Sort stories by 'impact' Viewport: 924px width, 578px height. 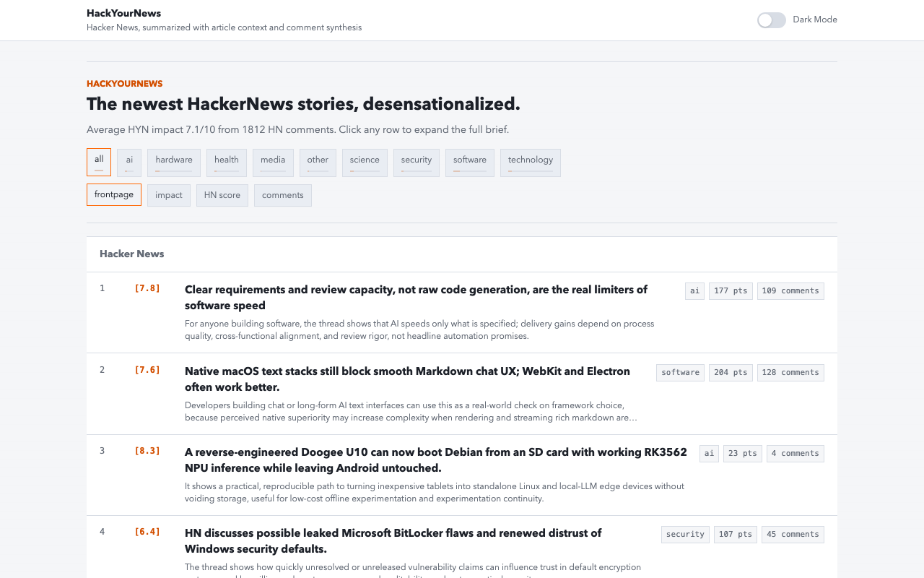pyautogui.click(x=169, y=195)
